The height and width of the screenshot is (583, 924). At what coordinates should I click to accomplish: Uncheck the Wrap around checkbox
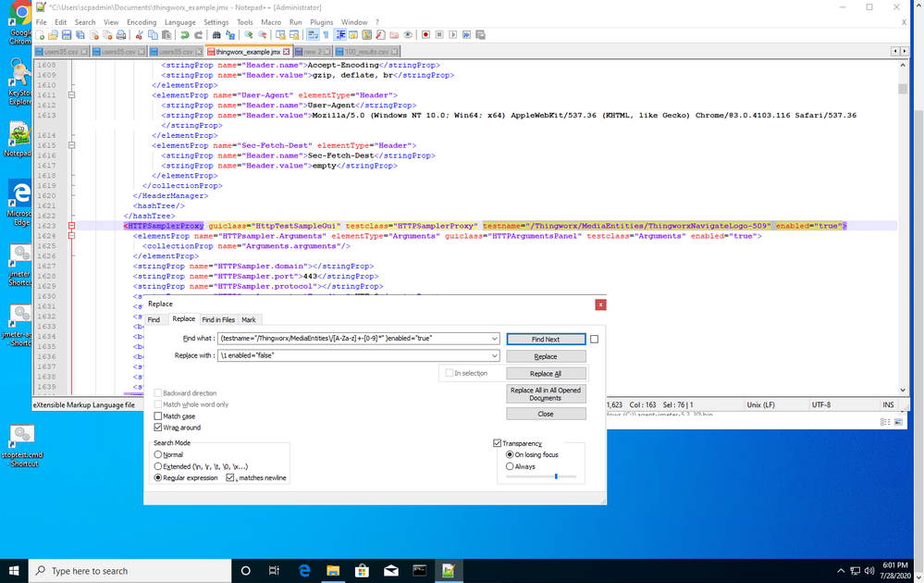coord(157,427)
